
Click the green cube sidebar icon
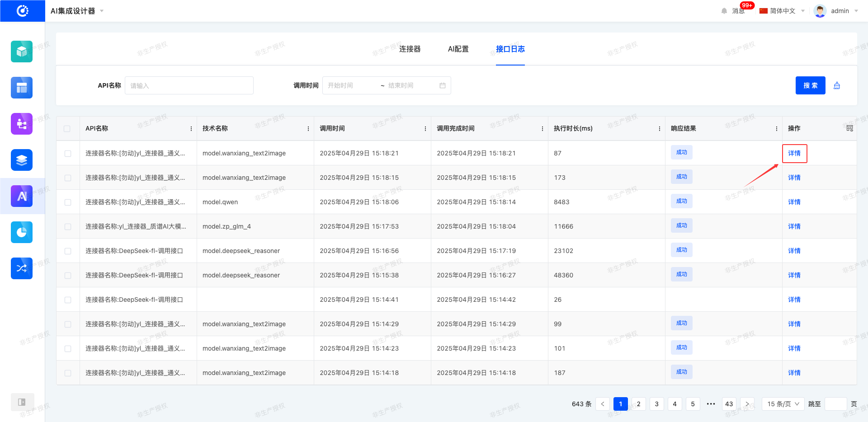[x=22, y=52]
